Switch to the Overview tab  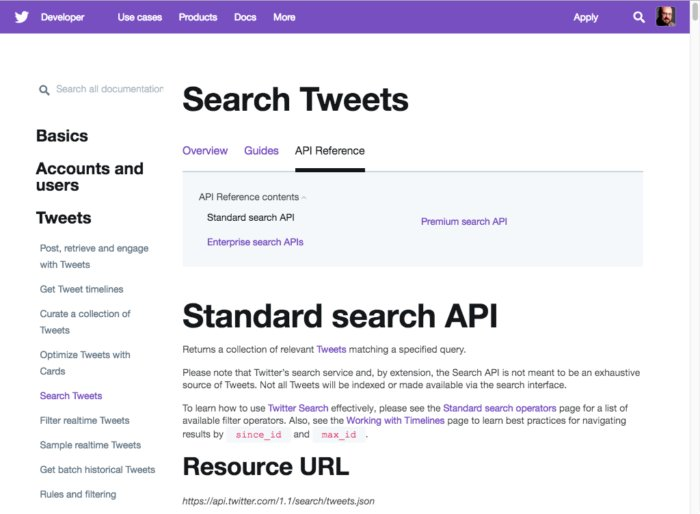pos(205,151)
